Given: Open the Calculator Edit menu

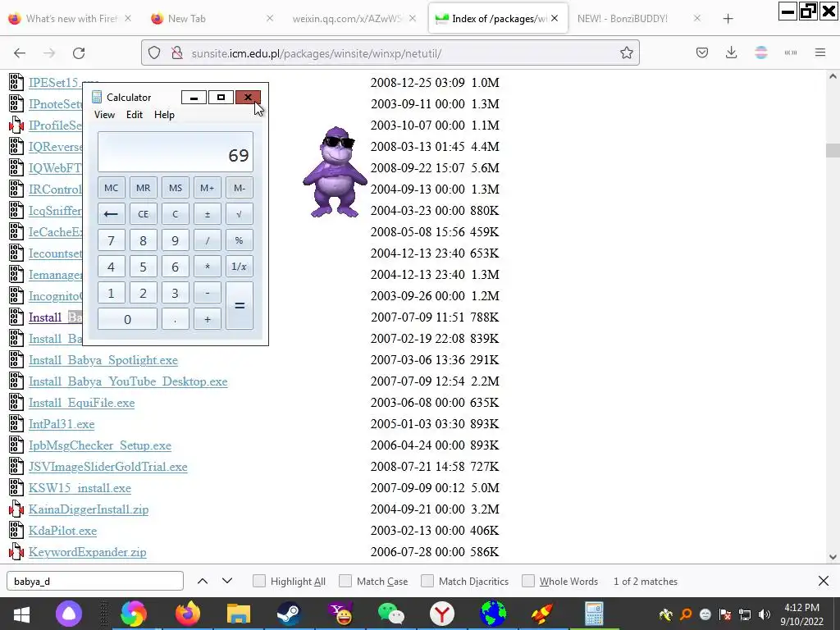Looking at the screenshot, I should [x=135, y=115].
